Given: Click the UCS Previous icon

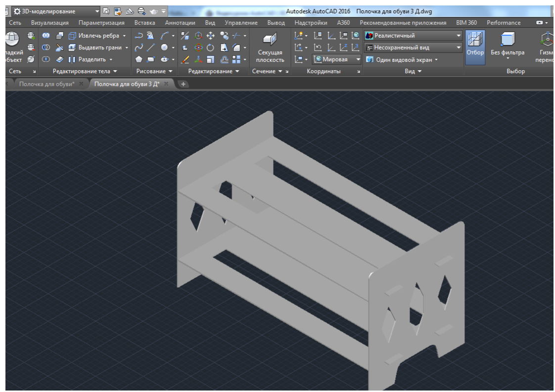Looking at the screenshot, I should [318, 47].
